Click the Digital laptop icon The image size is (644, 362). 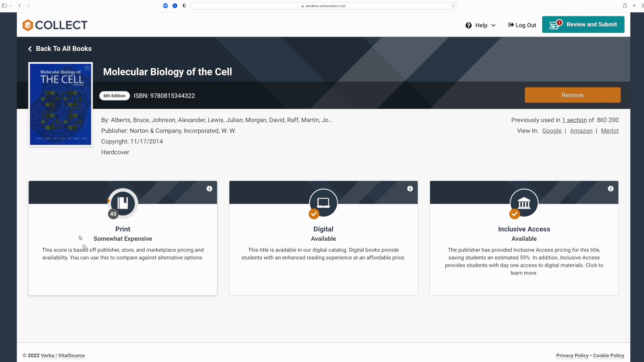[323, 203]
